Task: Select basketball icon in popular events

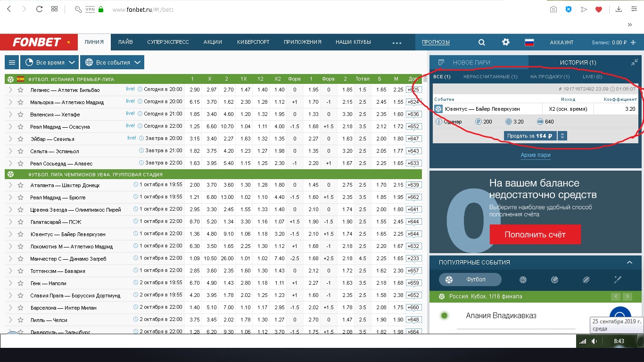Action: (x=523, y=280)
